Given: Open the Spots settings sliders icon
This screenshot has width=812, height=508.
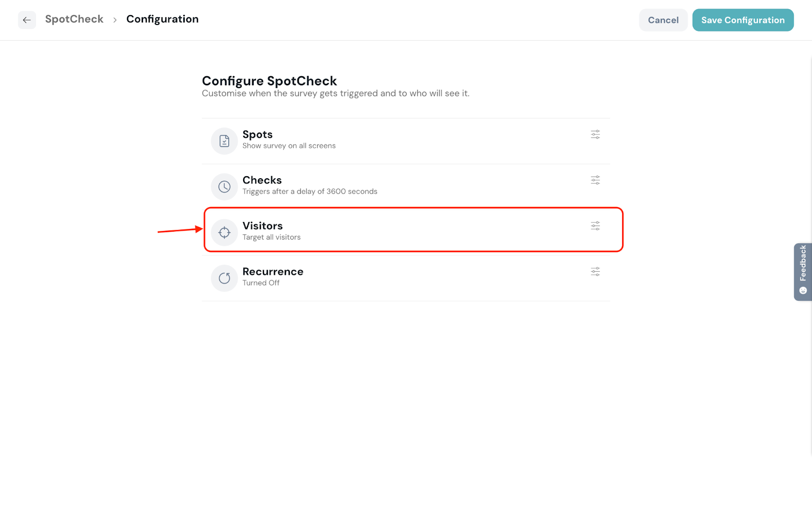Looking at the screenshot, I should point(595,135).
